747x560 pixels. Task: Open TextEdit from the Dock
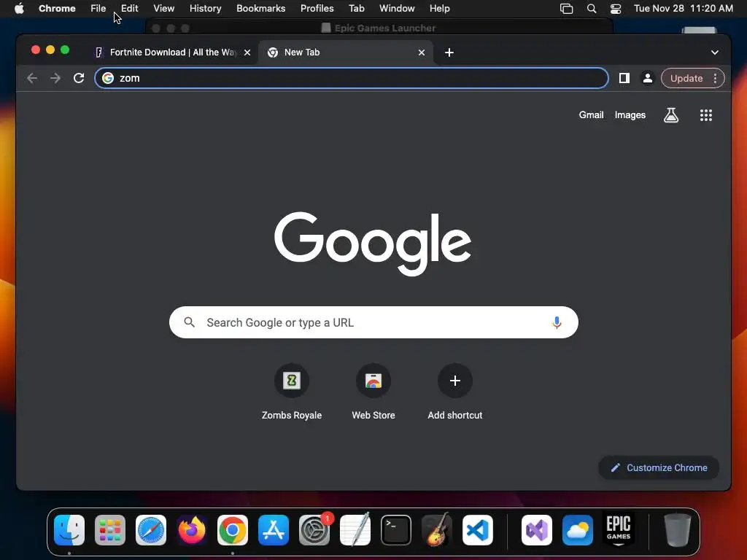point(355,530)
